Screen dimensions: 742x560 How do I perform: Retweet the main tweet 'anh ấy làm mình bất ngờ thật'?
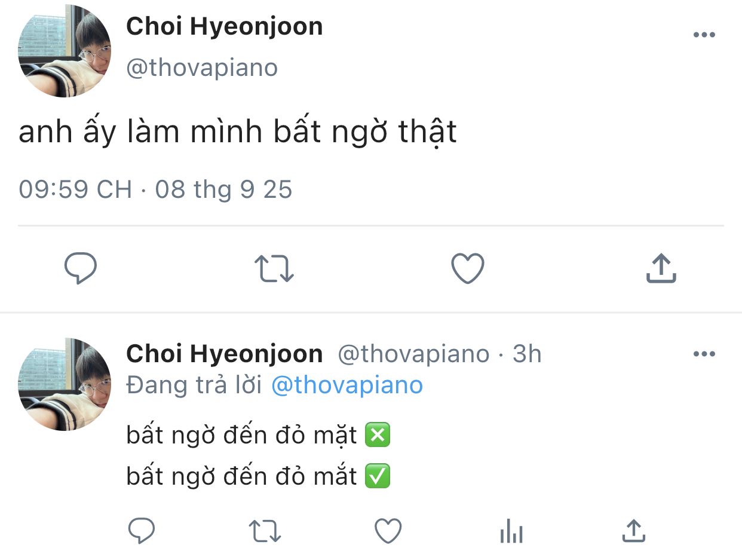274,268
